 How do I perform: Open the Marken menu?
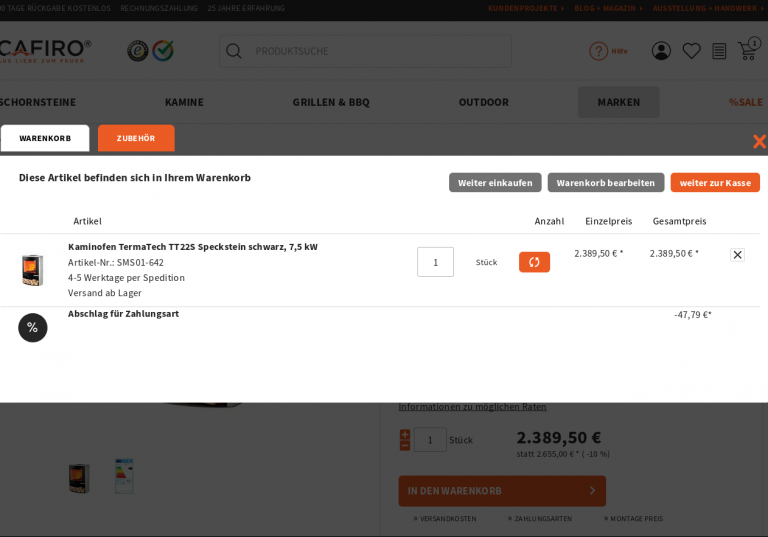click(619, 102)
